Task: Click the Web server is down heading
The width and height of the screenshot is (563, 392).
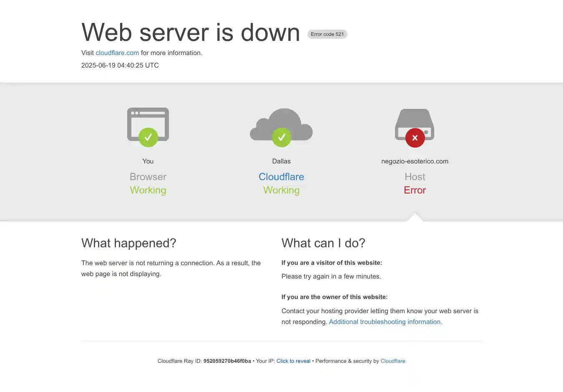Action: [x=191, y=33]
